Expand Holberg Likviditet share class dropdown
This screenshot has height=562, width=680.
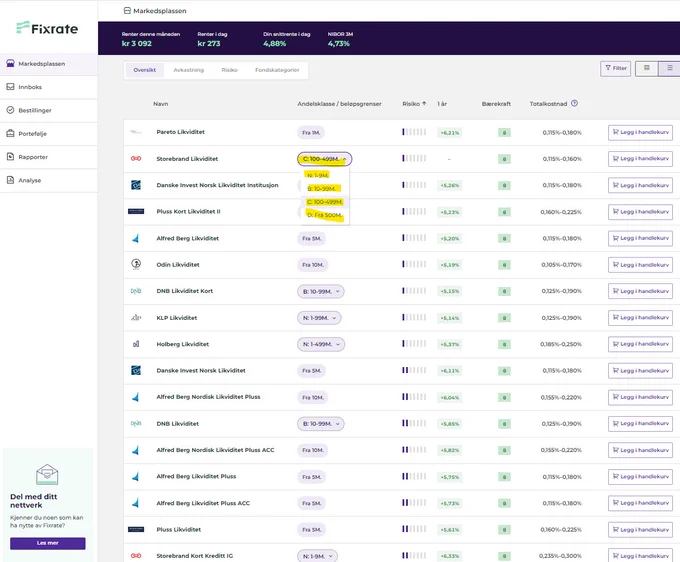point(321,344)
